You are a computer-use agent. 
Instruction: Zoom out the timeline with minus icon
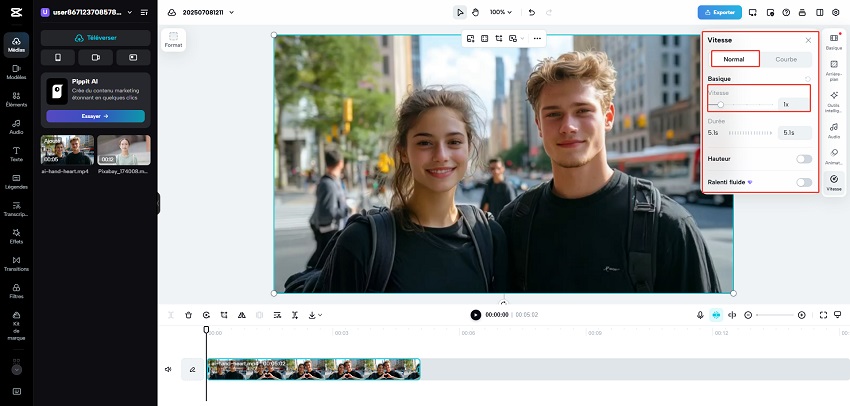pos(748,315)
